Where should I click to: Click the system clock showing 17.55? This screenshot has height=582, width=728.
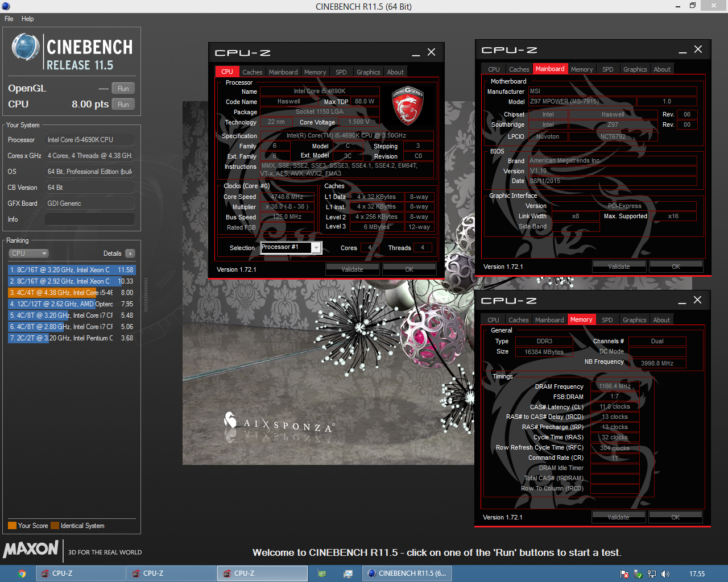point(697,574)
